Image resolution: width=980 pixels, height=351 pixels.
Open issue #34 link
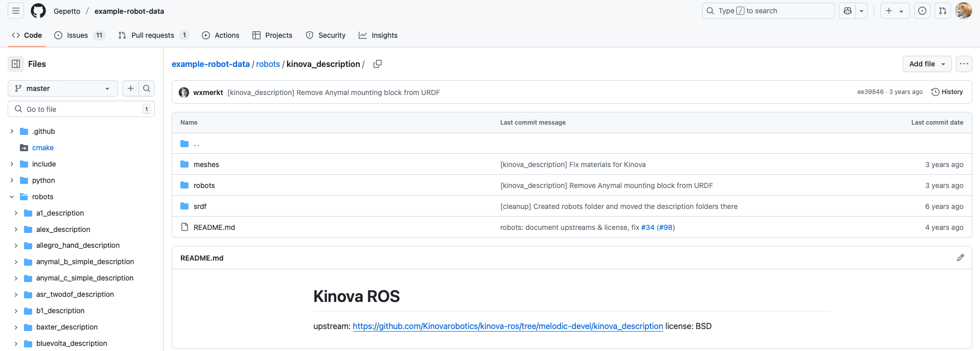(x=648, y=227)
